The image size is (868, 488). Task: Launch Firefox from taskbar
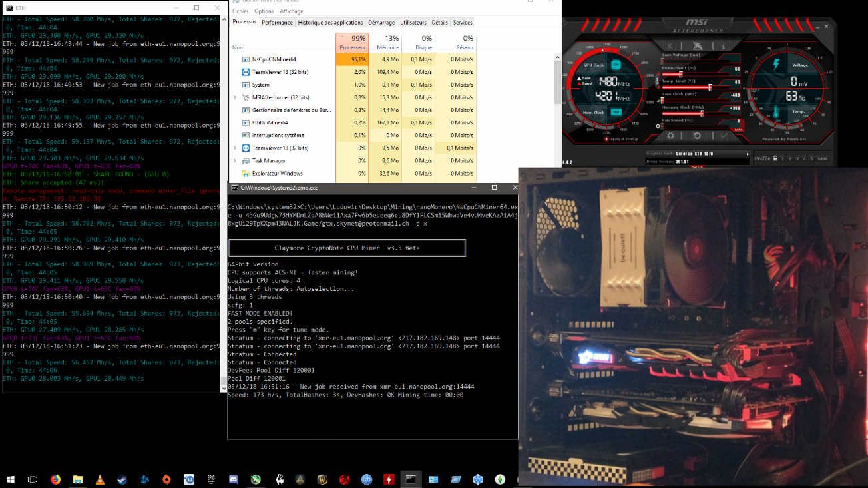coord(55,479)
